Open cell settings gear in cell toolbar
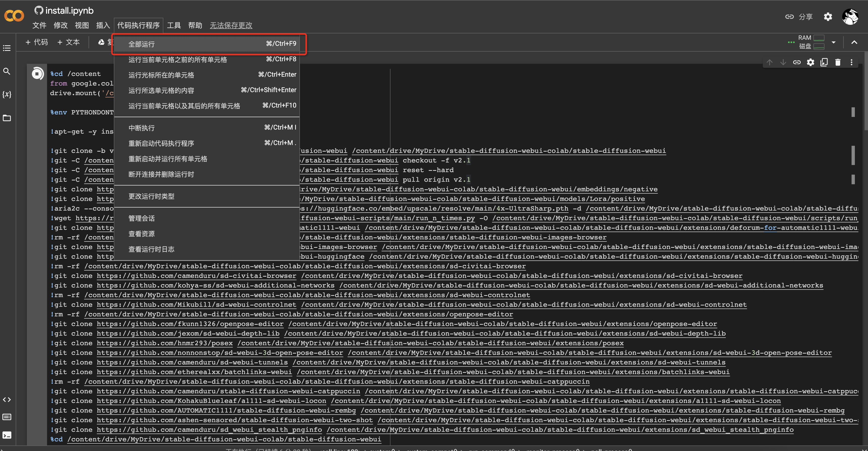The width and height of the screenshot is (868, 451). [x=810, y=62]
